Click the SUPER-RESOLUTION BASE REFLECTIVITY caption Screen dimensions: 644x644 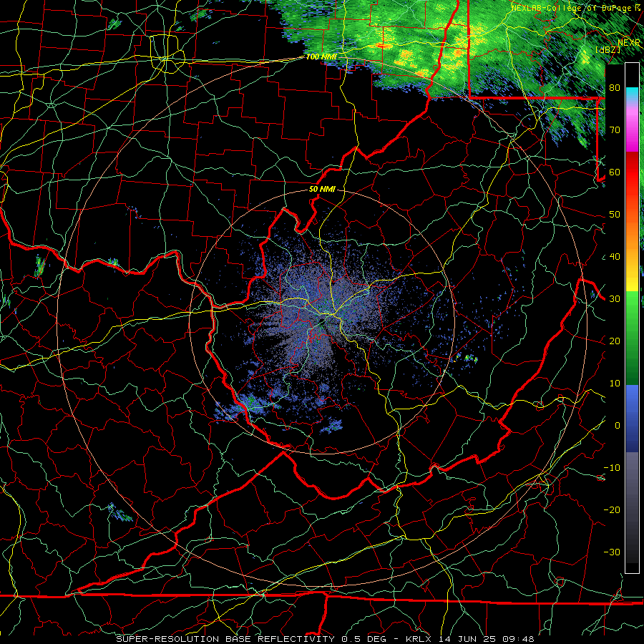tap(225, 639)
